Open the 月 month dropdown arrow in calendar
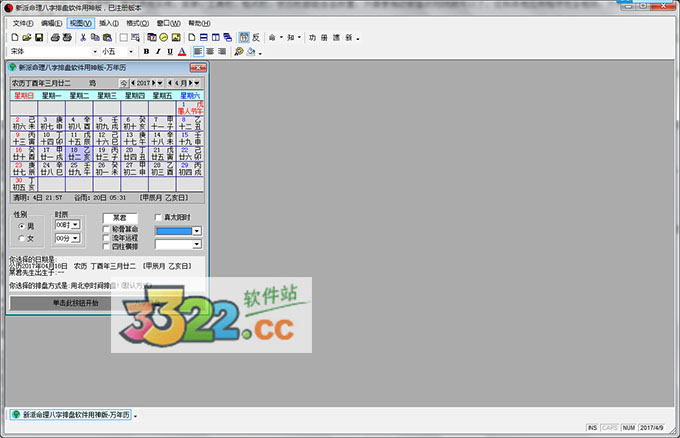The image size is (680, 438). click(197, 83)
